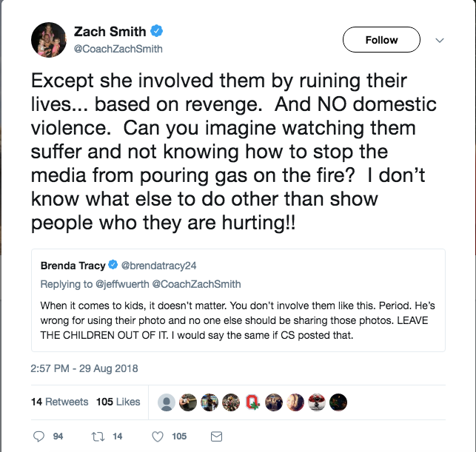Screen dimensions: 476x452
Task: Open Zach Smith display name link
Action: click(x=110, y=32)
